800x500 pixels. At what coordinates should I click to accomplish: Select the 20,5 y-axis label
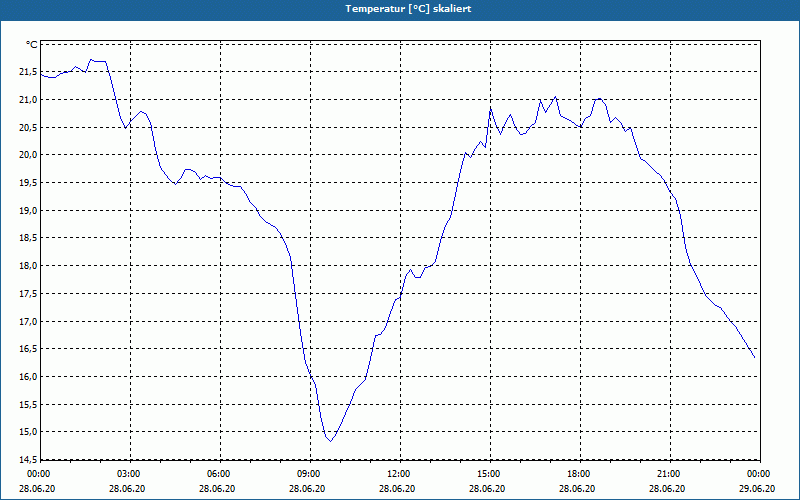pyautogui.click(x=28, y=128)
